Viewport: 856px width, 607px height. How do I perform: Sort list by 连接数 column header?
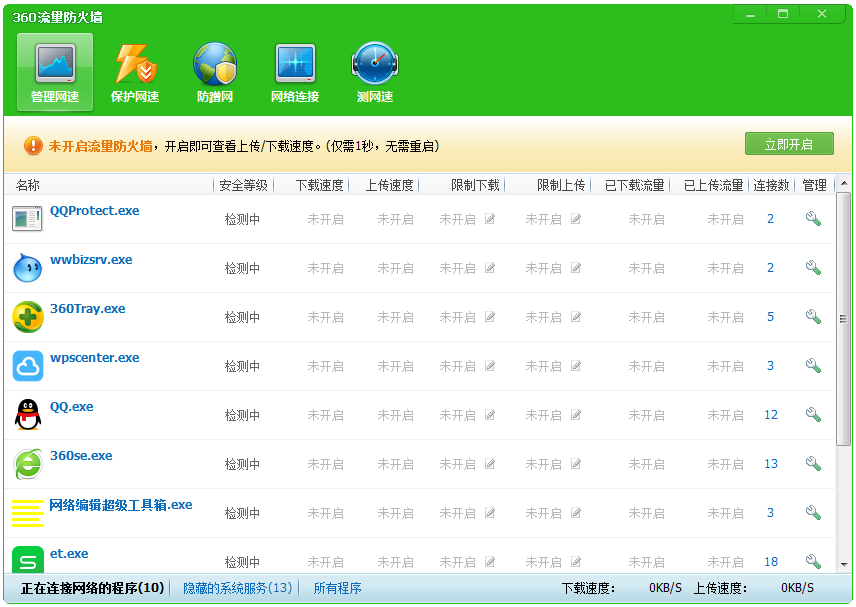click(771, 185)
